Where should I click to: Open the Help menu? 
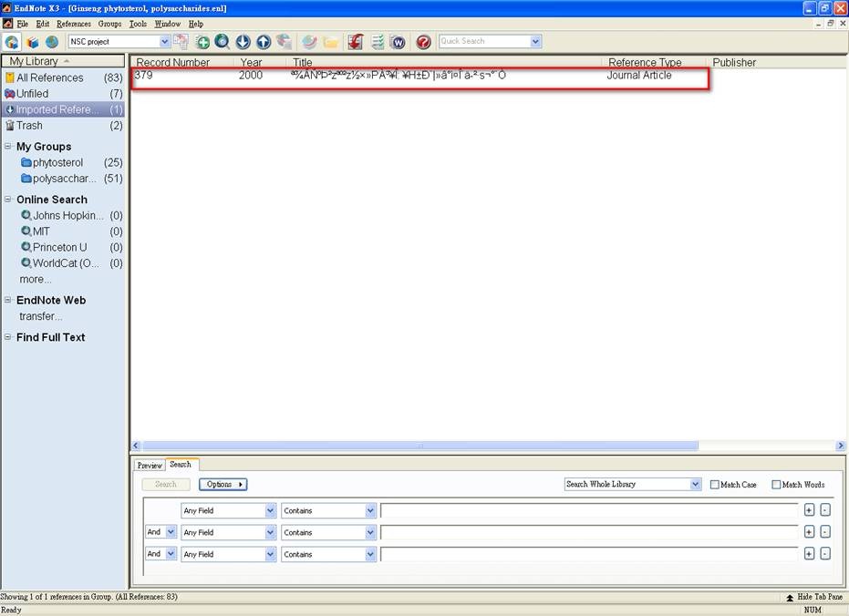[x=195, y=24]
